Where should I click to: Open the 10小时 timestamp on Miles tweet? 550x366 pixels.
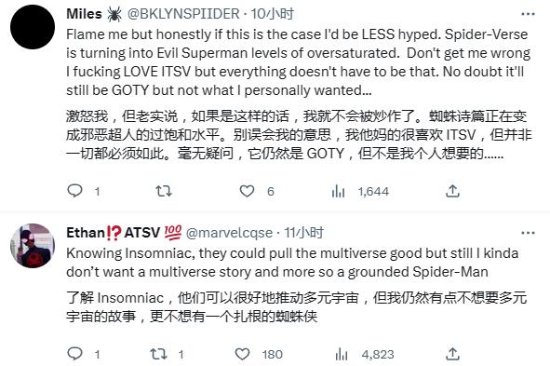coord(273,14)
